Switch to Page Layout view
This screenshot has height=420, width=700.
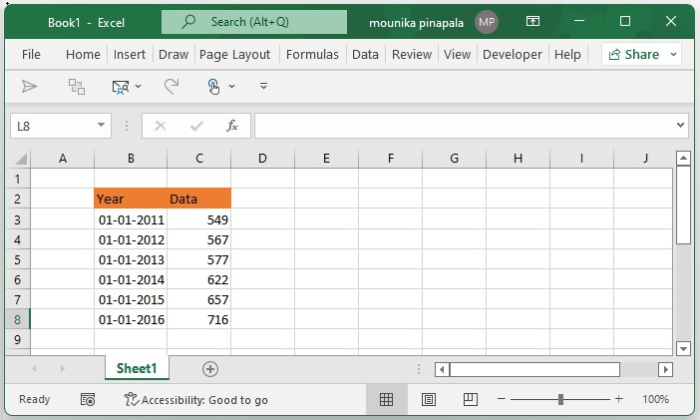coord(429,399)
